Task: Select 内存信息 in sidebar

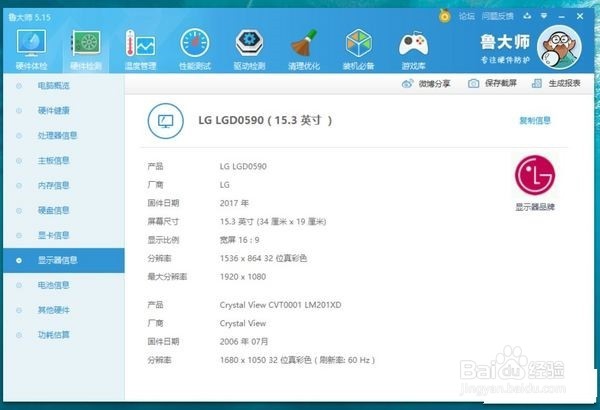Action: point(54,185)
